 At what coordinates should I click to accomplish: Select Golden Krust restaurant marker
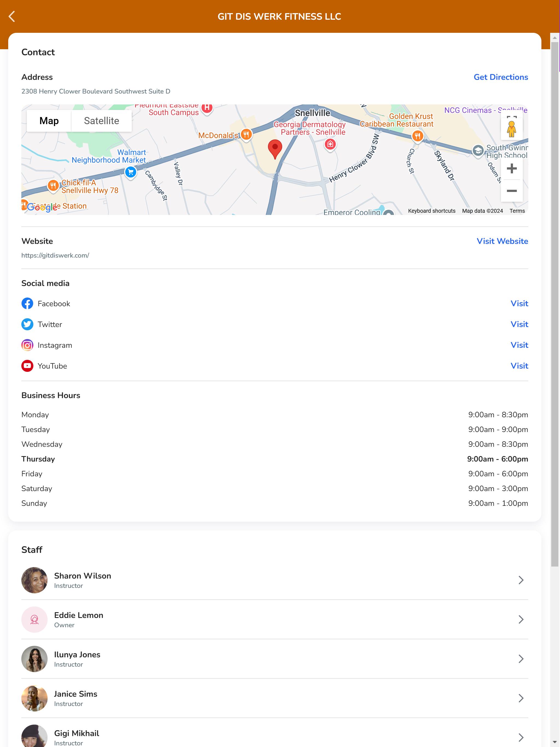[418, 136]
